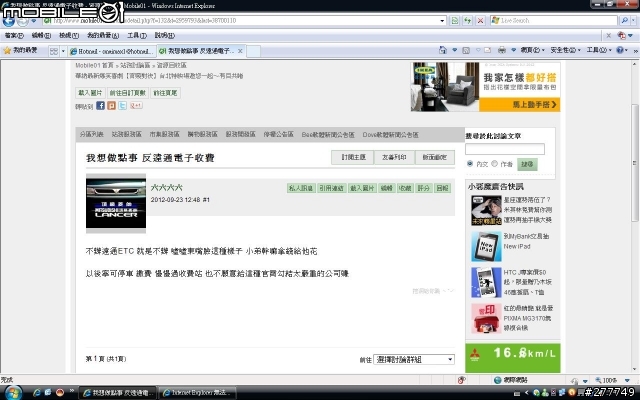The image size is (640, 400).
Task: Open the Windows Start orb
Action: (13, 393)
